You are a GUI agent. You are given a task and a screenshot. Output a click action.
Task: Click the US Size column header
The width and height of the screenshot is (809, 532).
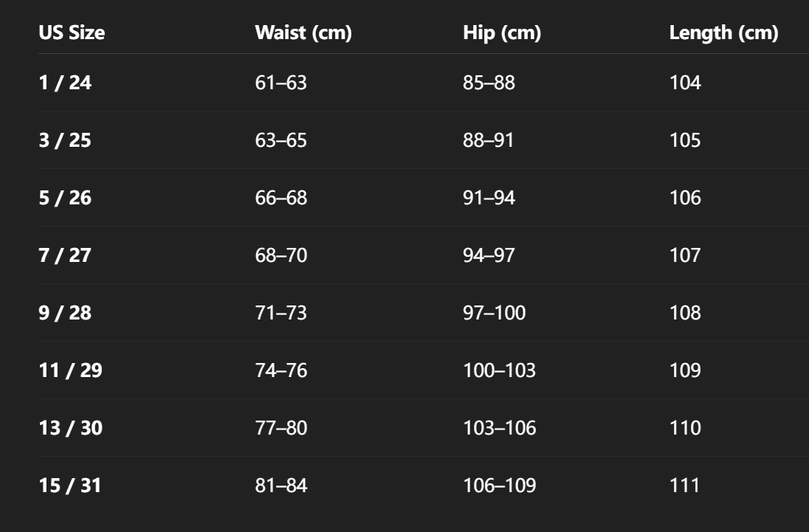point(72,34)
